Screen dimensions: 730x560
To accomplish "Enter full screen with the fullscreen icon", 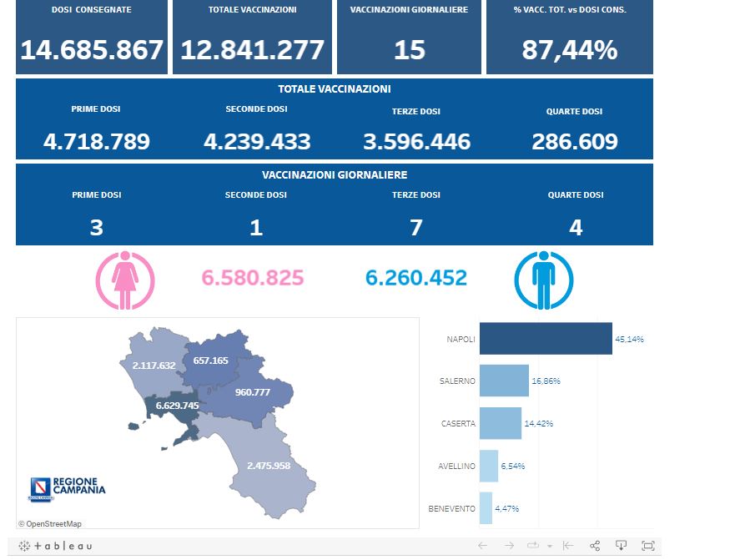I will [x=648, y=546].
